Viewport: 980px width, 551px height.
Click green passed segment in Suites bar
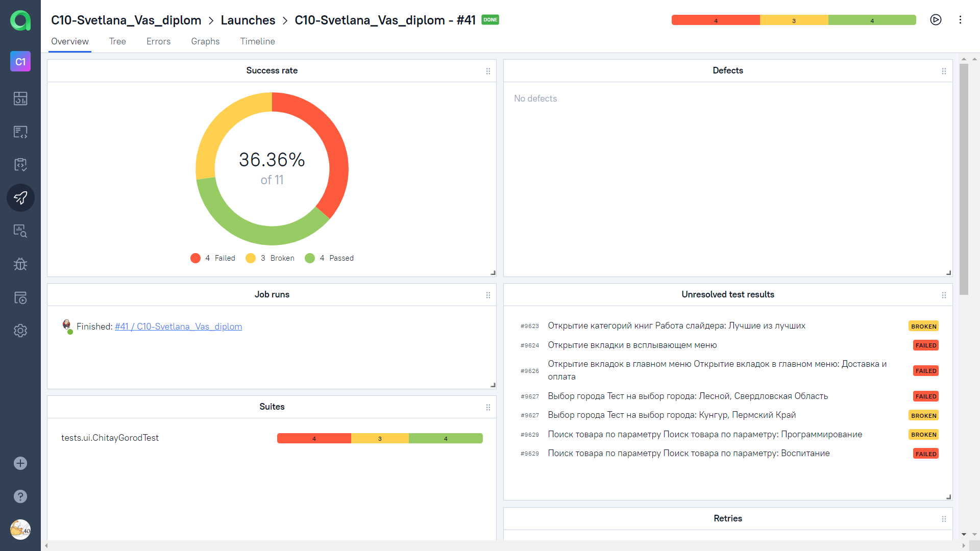445,438
